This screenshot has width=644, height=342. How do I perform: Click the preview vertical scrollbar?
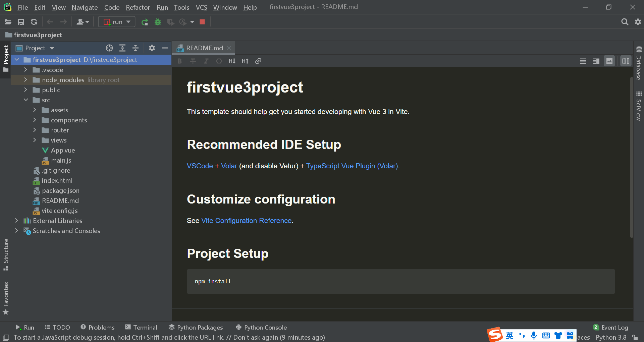[631, 158]
